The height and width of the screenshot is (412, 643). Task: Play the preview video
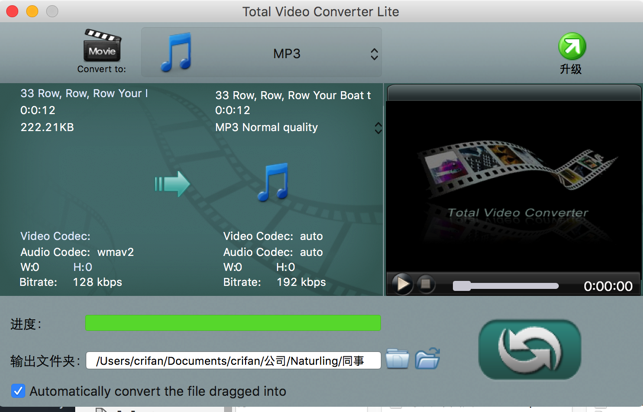pyautogui.click(x=401, y=284)
